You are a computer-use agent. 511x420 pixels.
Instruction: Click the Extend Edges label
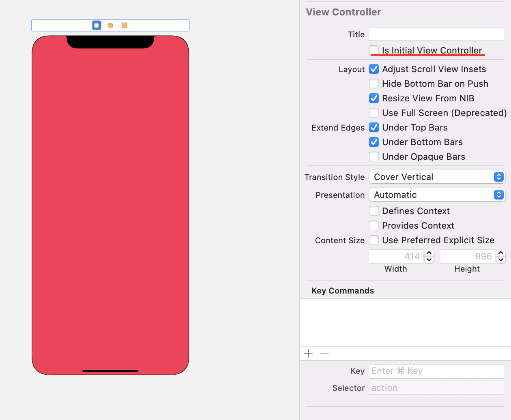(338, 128)
